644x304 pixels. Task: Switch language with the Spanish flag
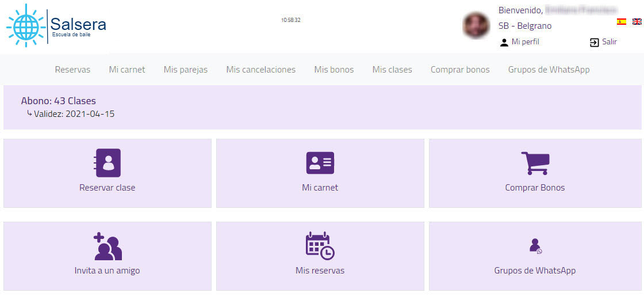pos(622,22)
